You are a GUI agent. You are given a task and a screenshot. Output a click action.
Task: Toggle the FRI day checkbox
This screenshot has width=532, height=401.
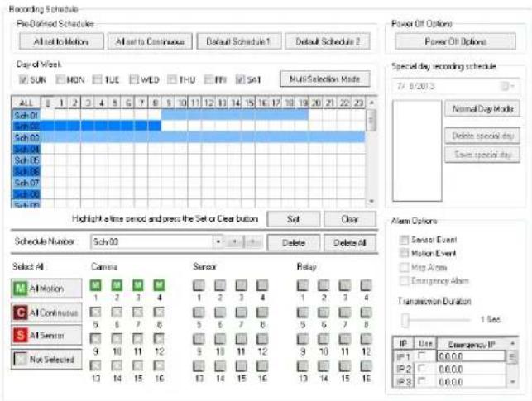click(208, 79)
